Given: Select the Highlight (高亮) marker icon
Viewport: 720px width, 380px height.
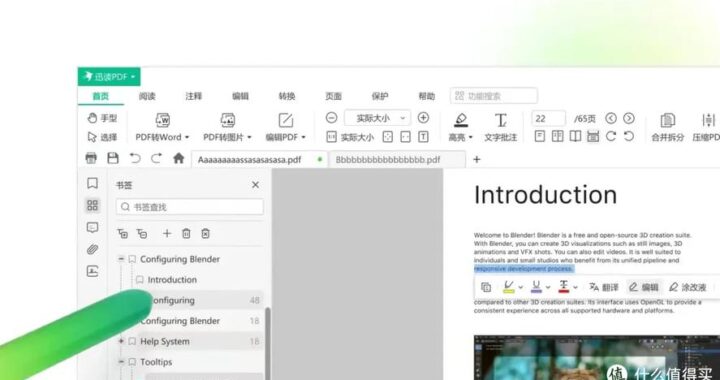Looking at the screenshot, I should click(461, 120).
